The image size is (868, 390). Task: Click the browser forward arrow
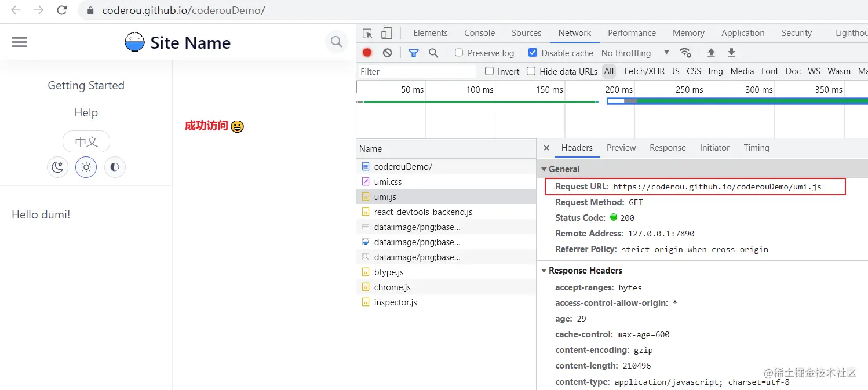tap(39, 10)
